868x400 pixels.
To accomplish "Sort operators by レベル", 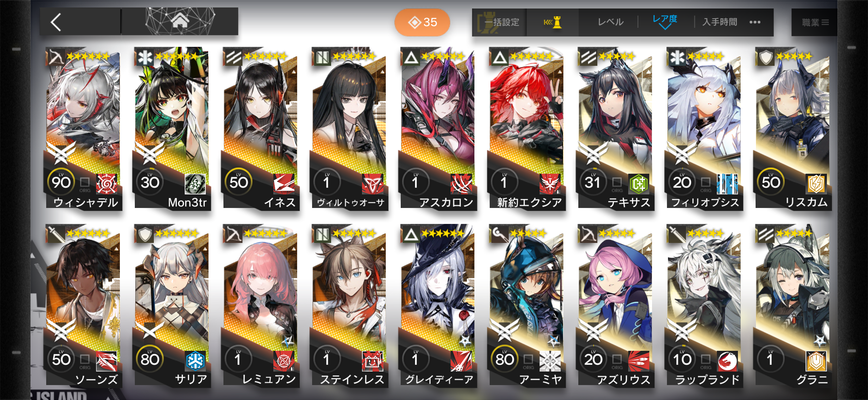I will [611, 22].
